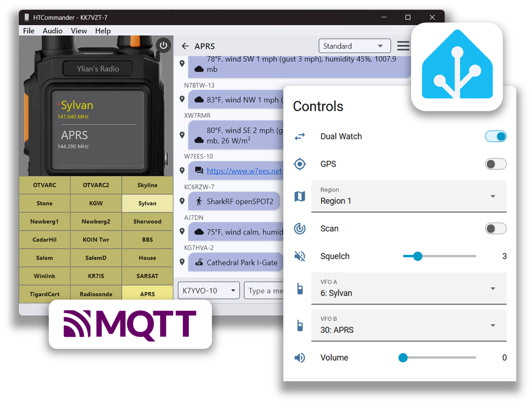This screenshot has width=532, height=405.
Task: Click the MQTT logo
Action: [130, 324]
